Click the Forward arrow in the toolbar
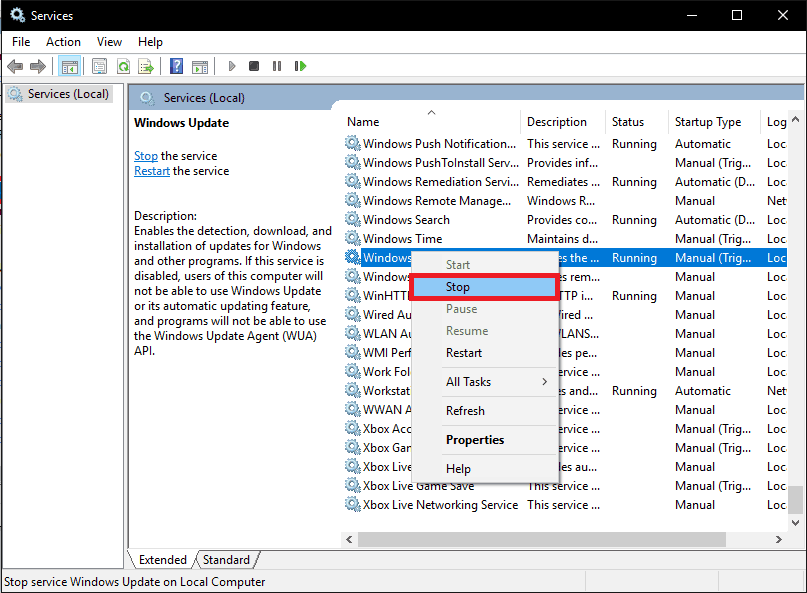This screenshot has height=593, width=807. coord(38,66)
